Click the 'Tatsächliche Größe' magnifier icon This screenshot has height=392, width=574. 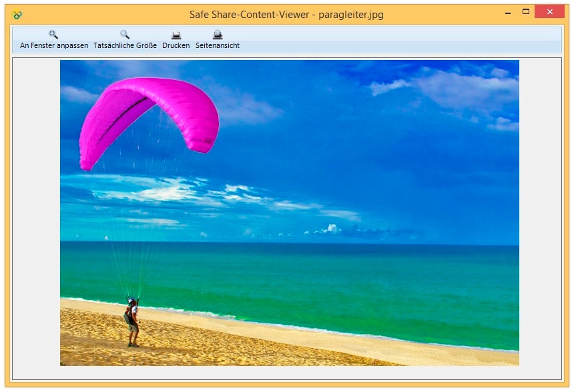tap(125, 35)
